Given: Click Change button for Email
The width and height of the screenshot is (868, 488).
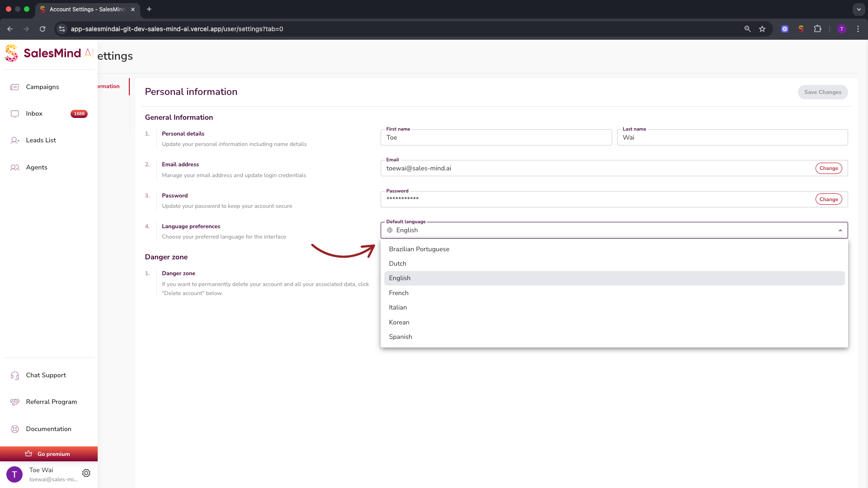Looking at the screenshot, I should pyautogui.click(x=828, y=168).
